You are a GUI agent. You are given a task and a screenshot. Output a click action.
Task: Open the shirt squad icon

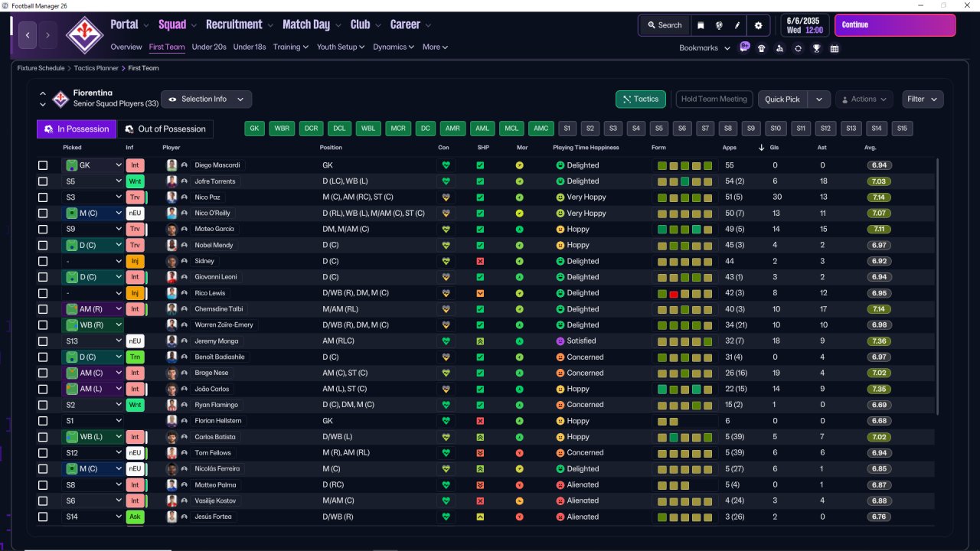[x=761, y=48]
